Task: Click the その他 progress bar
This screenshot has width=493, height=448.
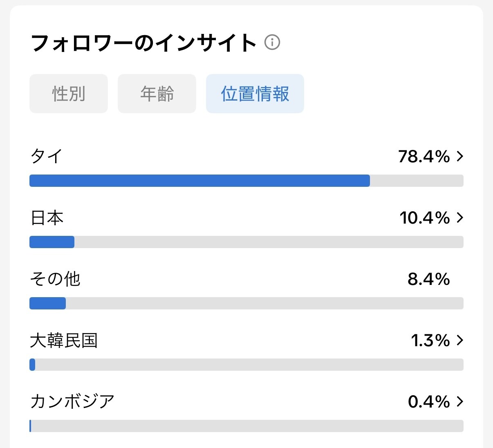Action: [x=247, y=303]
